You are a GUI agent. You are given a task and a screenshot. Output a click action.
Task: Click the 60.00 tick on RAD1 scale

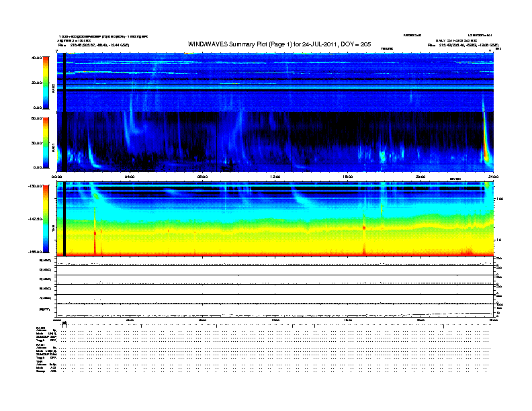pyautogui.click(x=36, y=118)
